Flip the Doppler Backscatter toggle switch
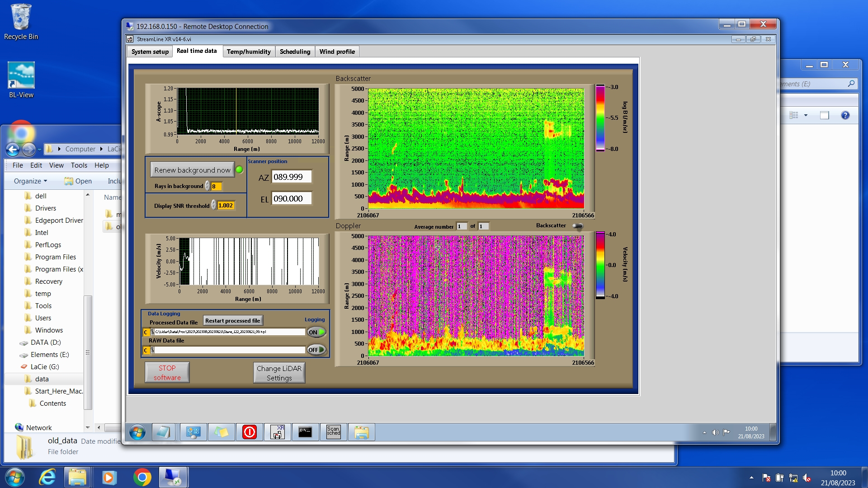868x488 pixels. click(x=578, y=226)
